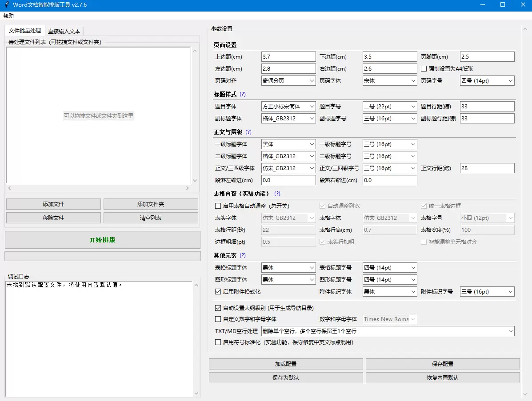The height and width of the screenshot is (401, 532).
Task: Click 添加文件夹 button
Action: (x=151, y=204)
